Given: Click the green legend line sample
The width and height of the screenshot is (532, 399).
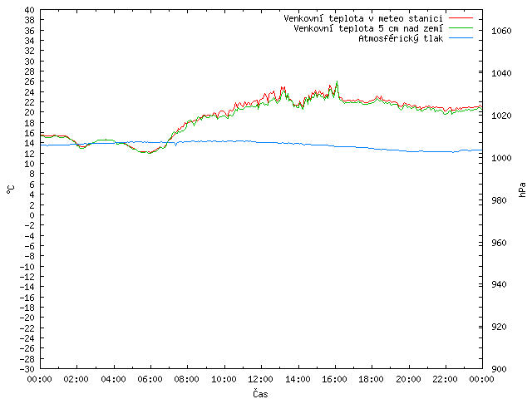Looking at the screenshot, I should 461,27.
